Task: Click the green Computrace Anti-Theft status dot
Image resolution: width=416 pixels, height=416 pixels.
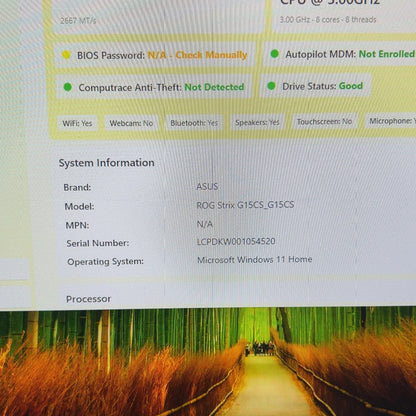Action: [67, 87]
